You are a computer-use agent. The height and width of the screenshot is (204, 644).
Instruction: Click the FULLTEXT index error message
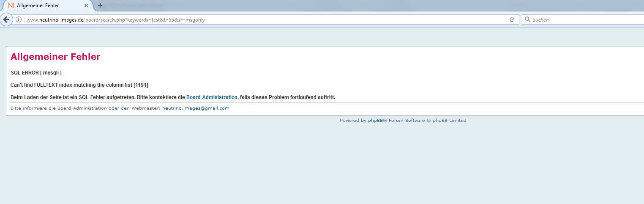71,85
